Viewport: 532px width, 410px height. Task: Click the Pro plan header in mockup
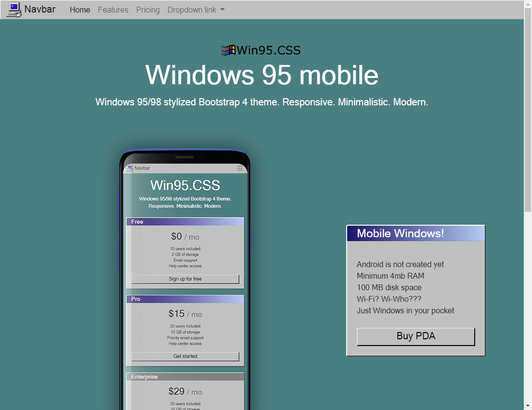point(185,299)
